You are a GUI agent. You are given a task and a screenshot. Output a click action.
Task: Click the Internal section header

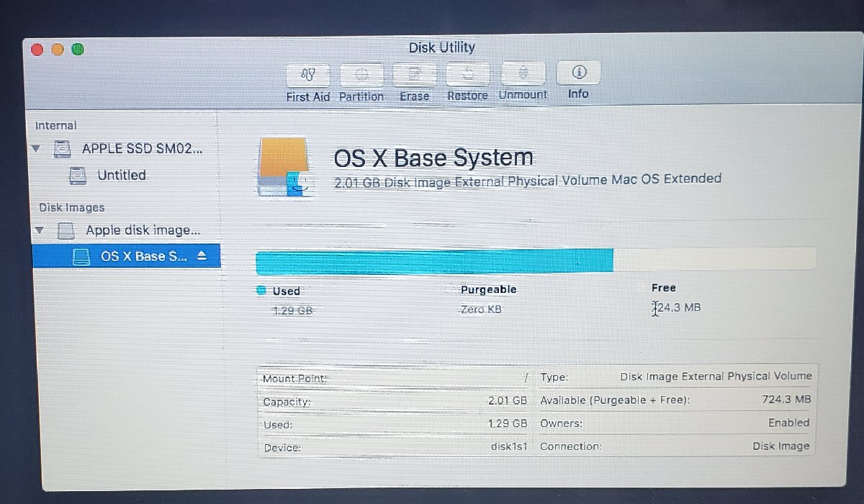tap(56, 126)
